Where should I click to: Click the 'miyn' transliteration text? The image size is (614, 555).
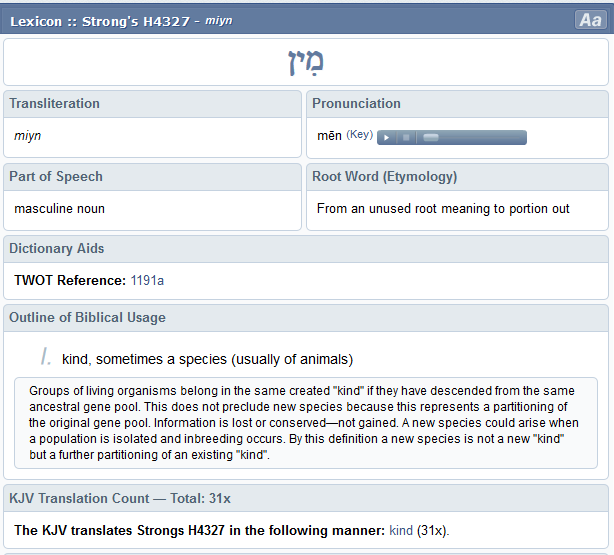(x=28, y=136)
